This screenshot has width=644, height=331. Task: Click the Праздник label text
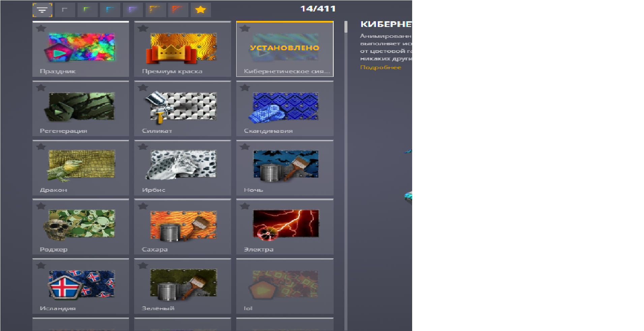point(58,71)
